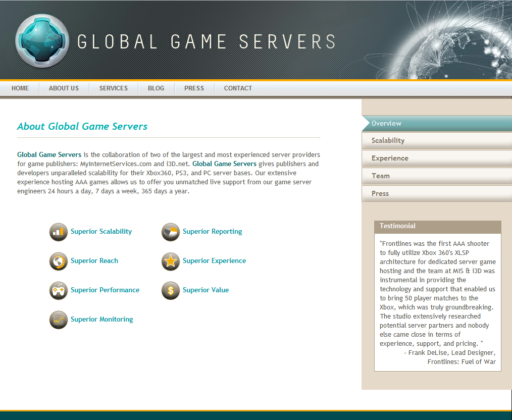
Task: Click the Testimonial box header
Action: (438, 226)
